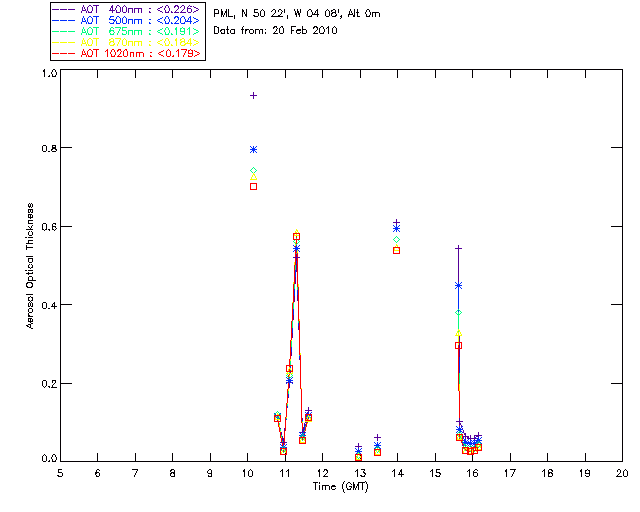Viewport: 640px width, 512px height.
Task: Click the 20 tick on time axis
Action: pos(622,472)
